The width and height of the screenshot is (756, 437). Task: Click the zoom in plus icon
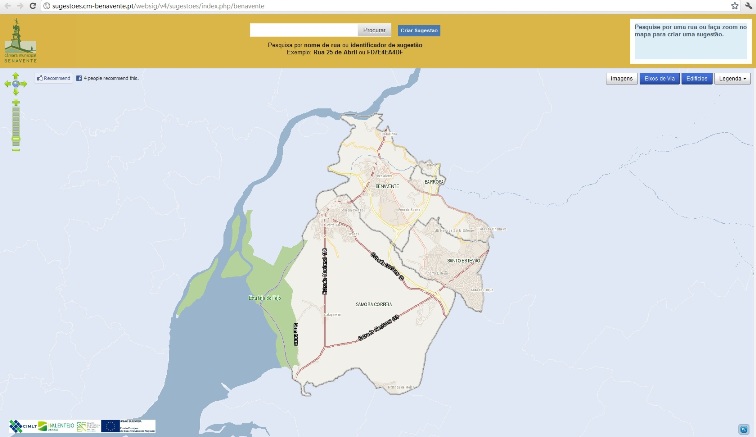(15, 104)
